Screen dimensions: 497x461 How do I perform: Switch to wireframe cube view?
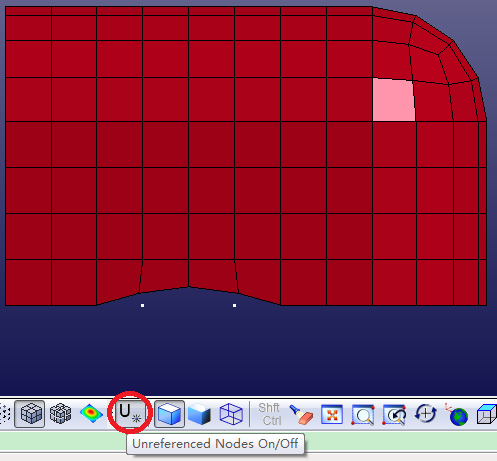click(x=231, y=414)
